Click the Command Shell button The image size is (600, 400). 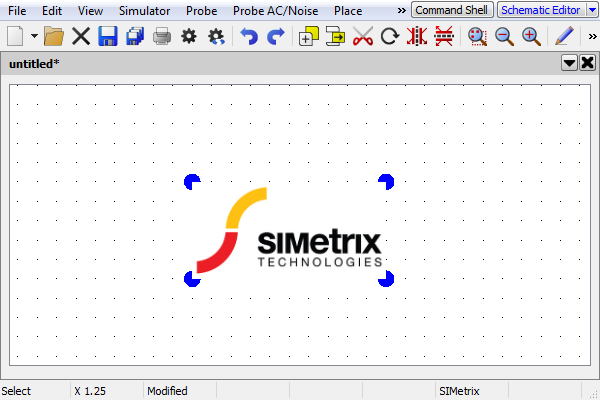(452, 10)
